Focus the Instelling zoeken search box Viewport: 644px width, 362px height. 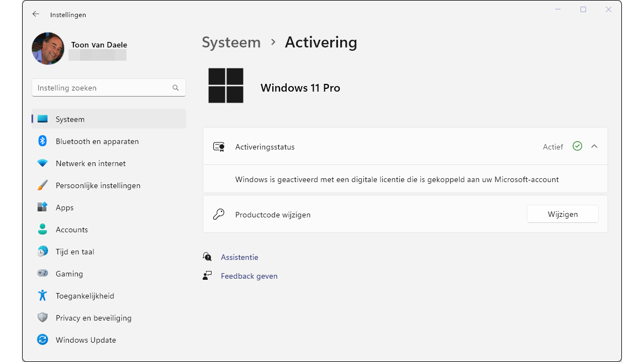click(102, 88)
